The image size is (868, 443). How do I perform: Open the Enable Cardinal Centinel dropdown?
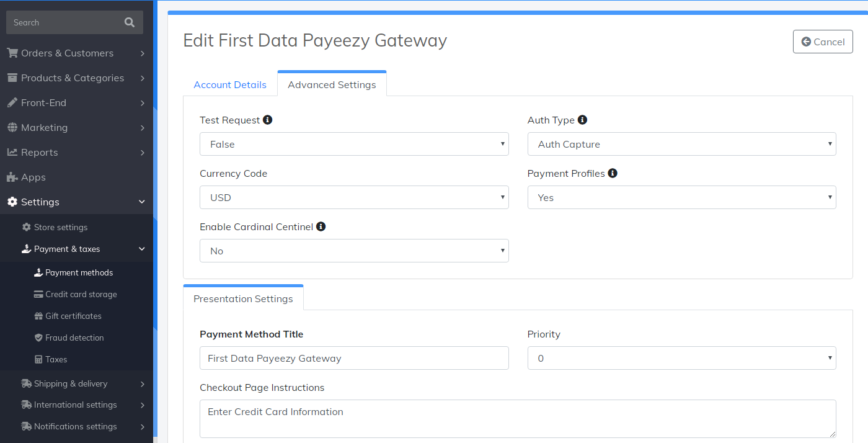354,251
